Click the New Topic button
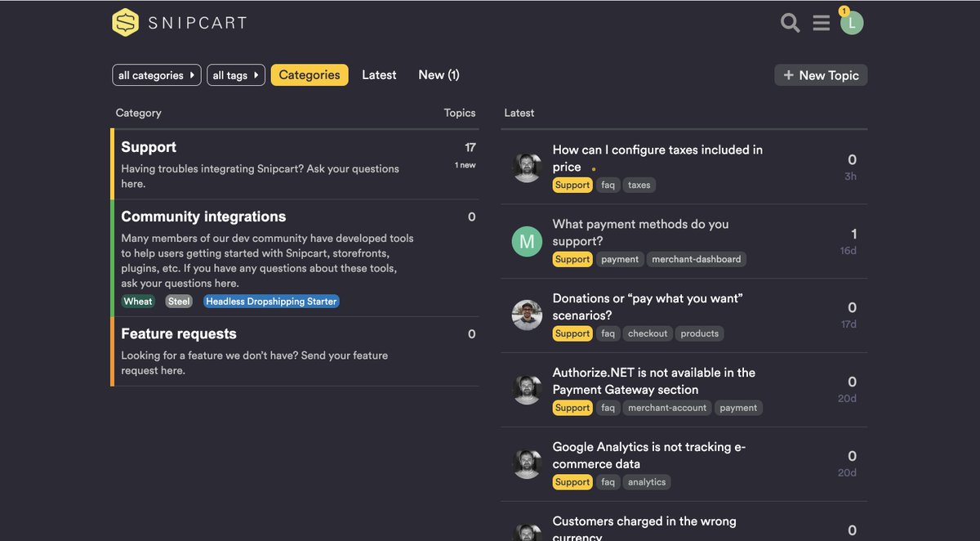 820,74
